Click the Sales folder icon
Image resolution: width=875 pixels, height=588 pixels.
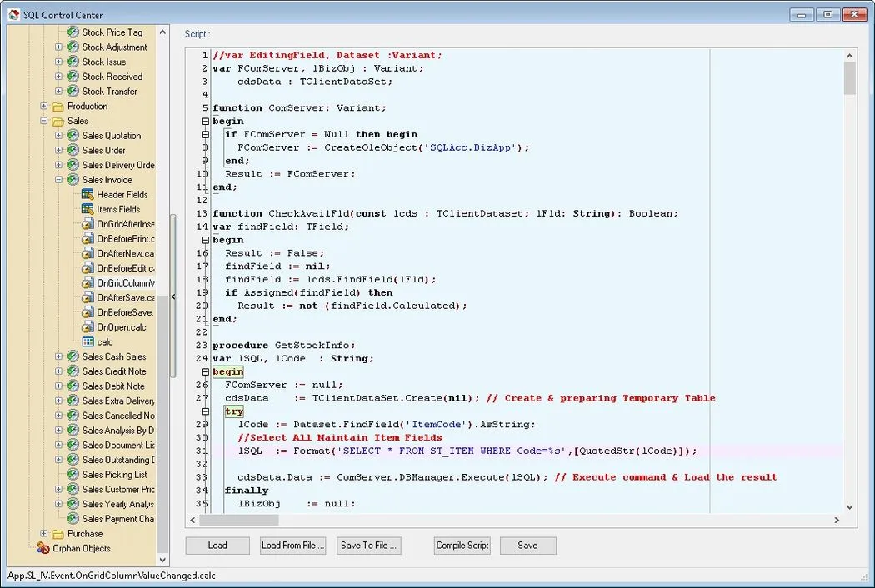pyautogui.click(x=58, y=121)
